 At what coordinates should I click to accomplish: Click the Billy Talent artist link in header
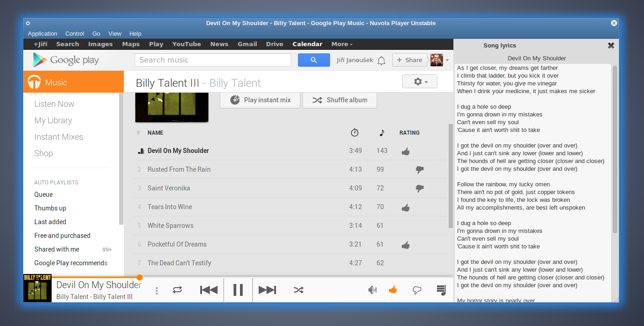[235, 83]
